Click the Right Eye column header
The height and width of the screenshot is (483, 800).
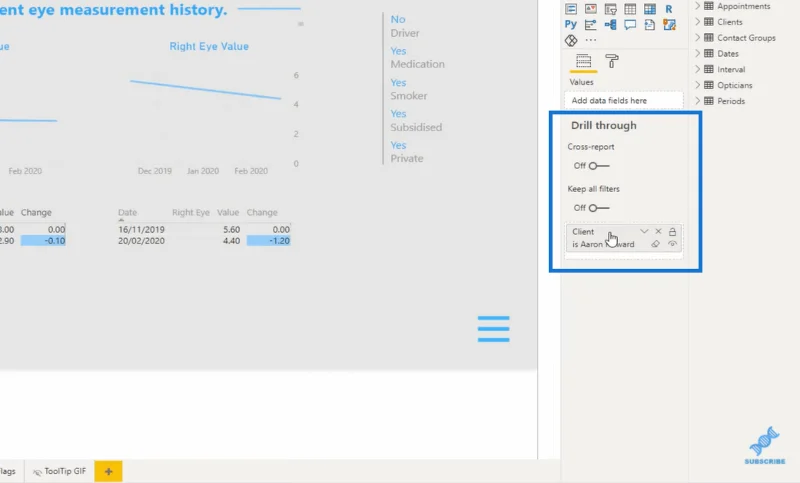click(191, 213)
